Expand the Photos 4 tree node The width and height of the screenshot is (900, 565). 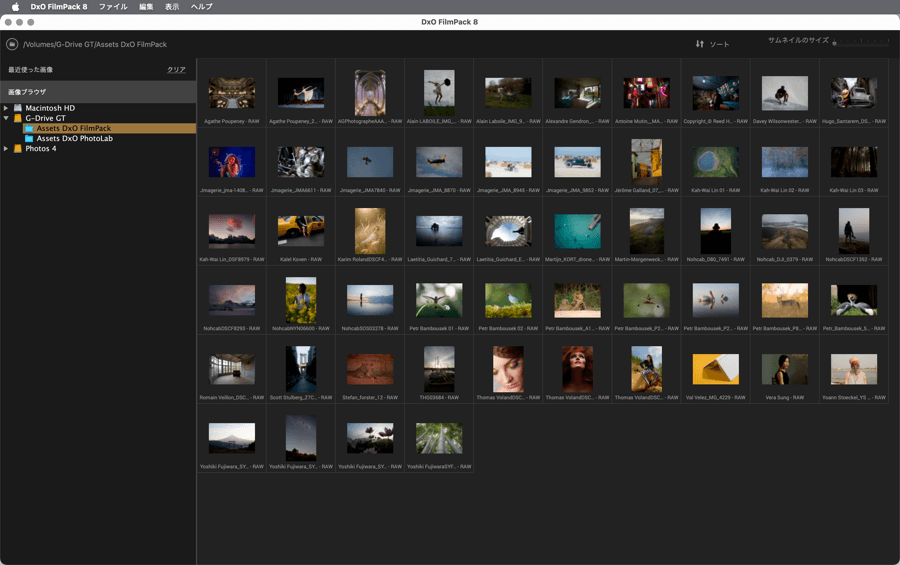pos(6,149)
